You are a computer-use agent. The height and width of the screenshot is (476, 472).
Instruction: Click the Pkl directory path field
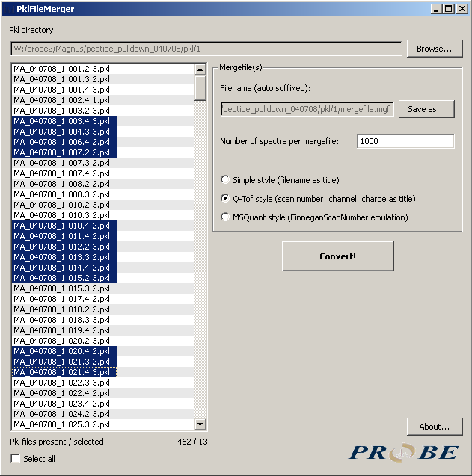click(x=206, y=49)
